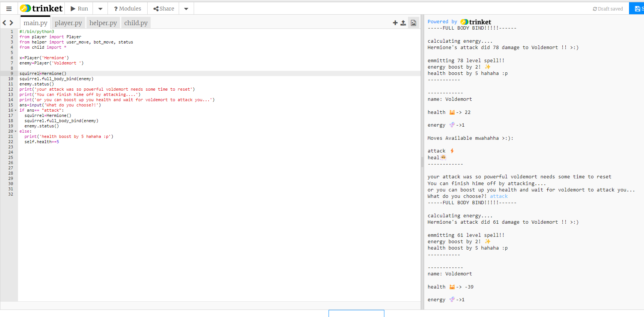
Task: Switch to player.py tab
Action: pyautogui.click(x=68, y=23)
